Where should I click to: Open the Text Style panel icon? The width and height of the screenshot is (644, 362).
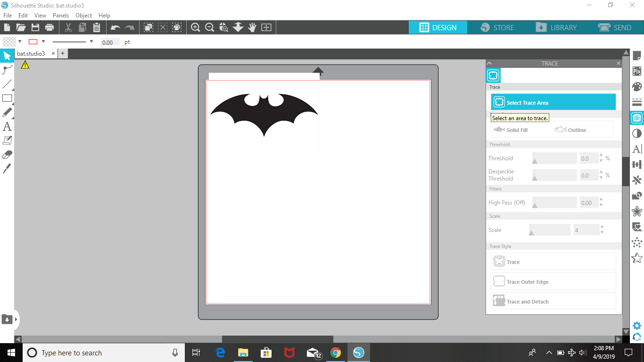coord(637,149)
